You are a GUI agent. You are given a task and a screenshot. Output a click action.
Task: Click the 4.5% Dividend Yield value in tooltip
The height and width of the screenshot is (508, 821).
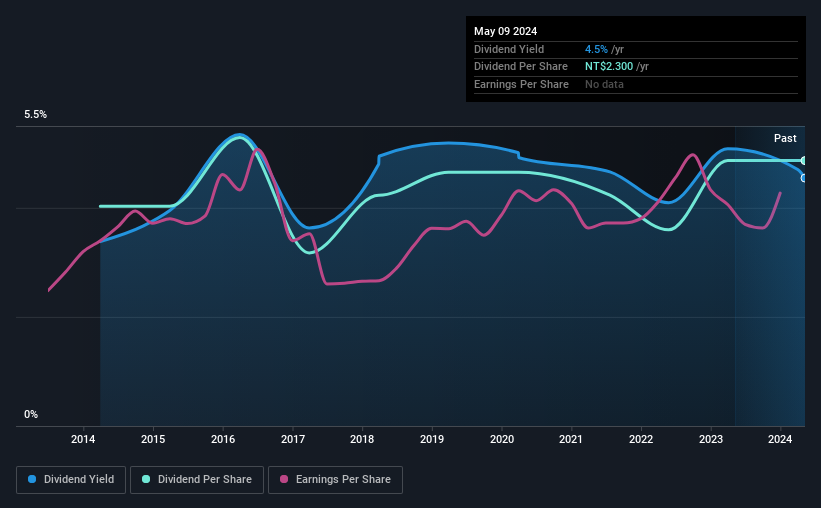coord(596,49)
